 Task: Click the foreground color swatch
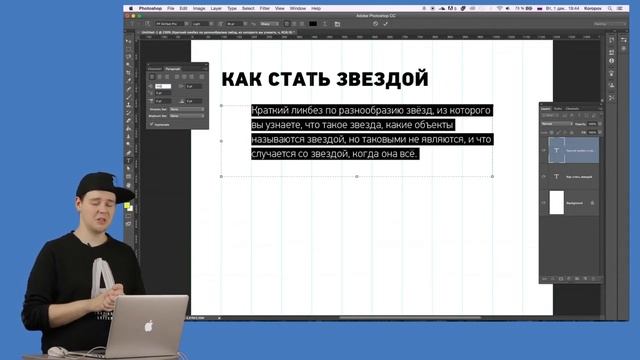pos(127,205)
